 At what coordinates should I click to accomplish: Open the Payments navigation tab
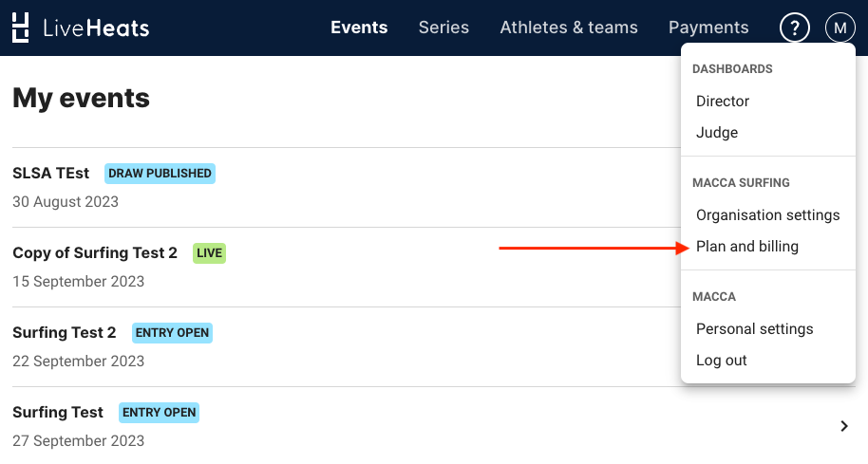[708, 28]
